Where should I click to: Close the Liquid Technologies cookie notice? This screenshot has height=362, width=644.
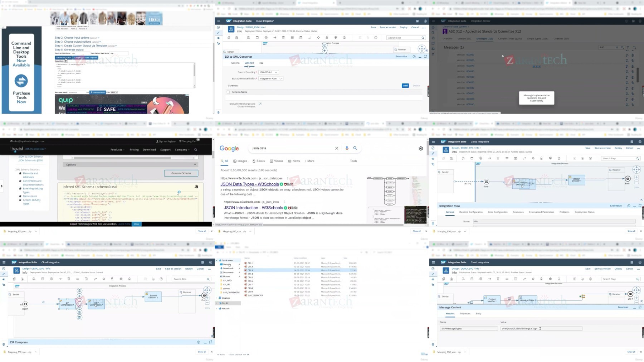click(x=136, y=224)
